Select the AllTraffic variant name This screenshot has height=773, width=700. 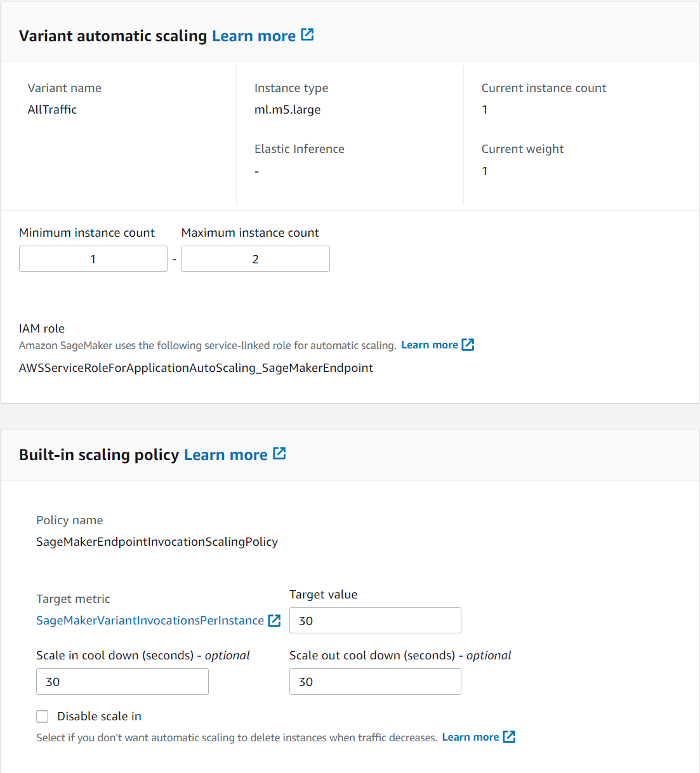point(51,109)
